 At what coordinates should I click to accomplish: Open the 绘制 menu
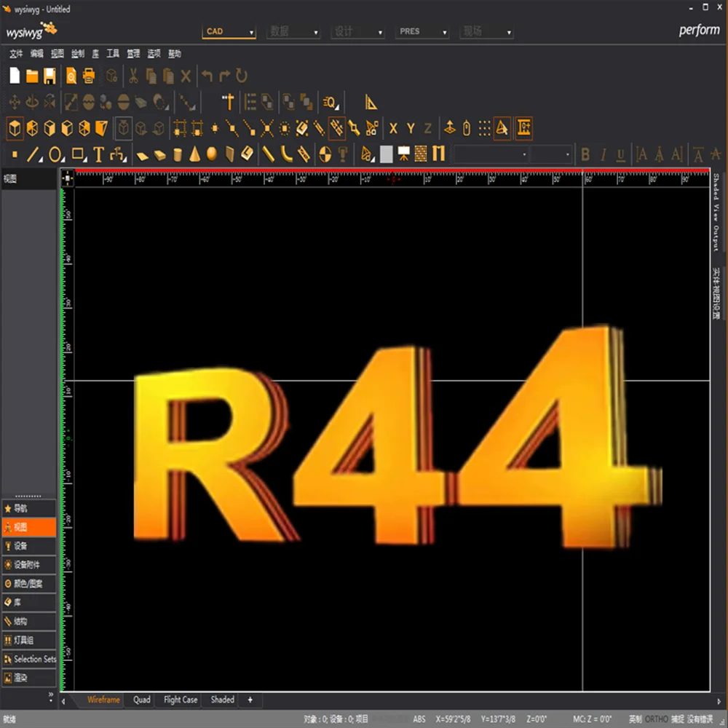pos(78,54)
